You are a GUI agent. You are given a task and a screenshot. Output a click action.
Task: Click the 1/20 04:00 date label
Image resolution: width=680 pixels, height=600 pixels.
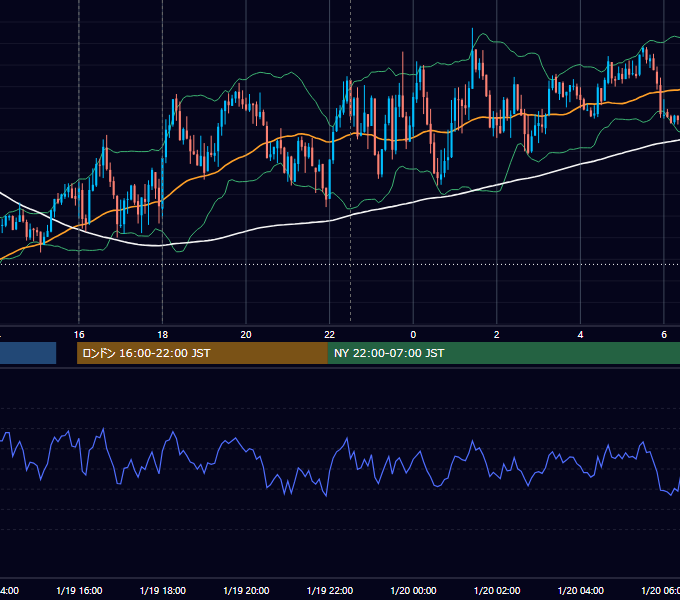pyautogui.click(x=581, y=590)
